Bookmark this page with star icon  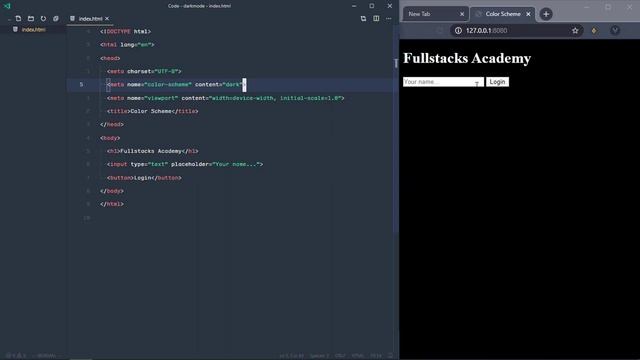pos(575,31)
